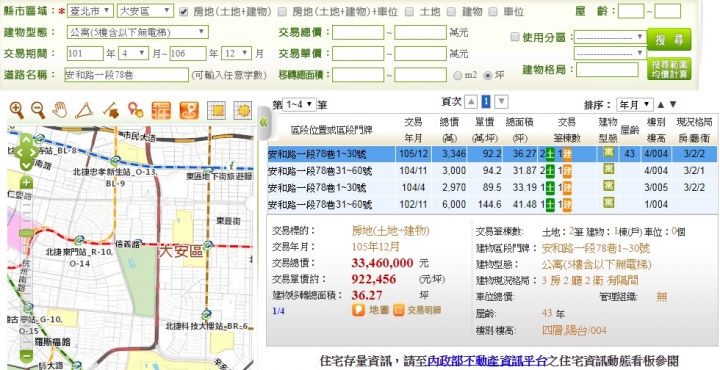Select m2 area unit radio
The width and height of the screenshot is (720, 370).
pyautogui.click(x=457, y=76)
